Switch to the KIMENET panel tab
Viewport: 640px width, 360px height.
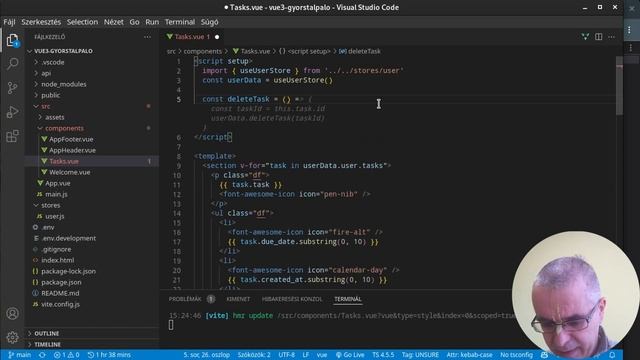238,299
